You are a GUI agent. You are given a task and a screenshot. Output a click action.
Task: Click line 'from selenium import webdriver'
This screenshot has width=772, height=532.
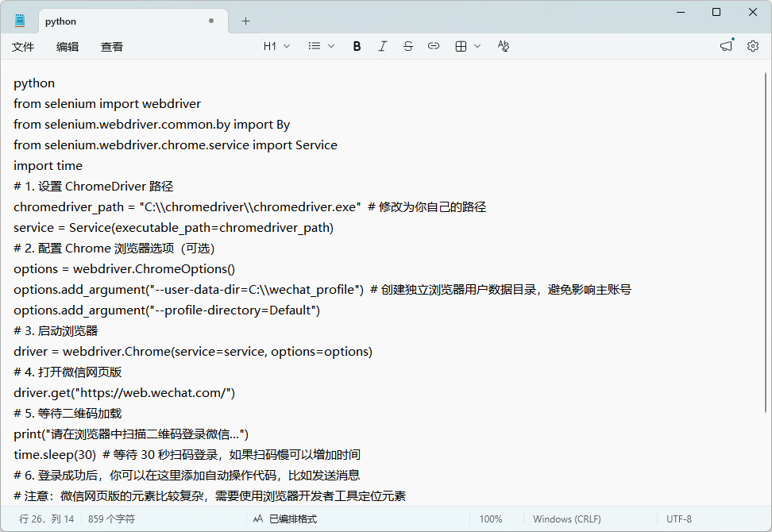coord(107,104)
